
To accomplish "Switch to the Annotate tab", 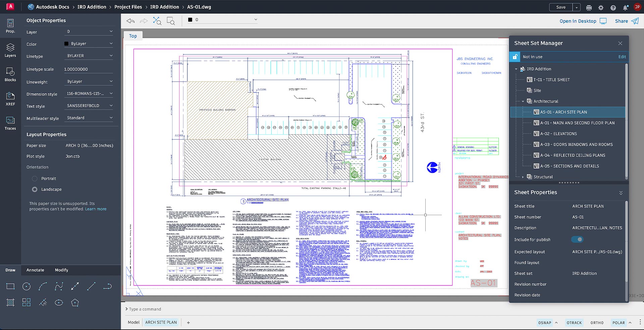I will click(x=35, y=270).
